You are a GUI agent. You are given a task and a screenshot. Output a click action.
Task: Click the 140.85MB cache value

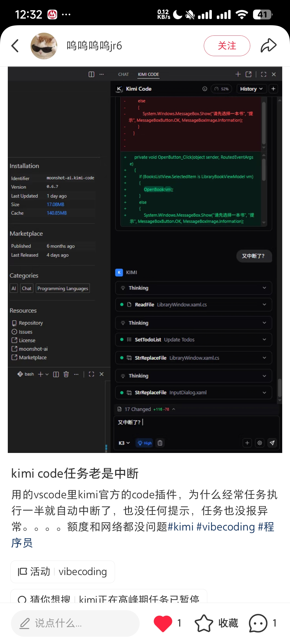(x=57, y=213)
